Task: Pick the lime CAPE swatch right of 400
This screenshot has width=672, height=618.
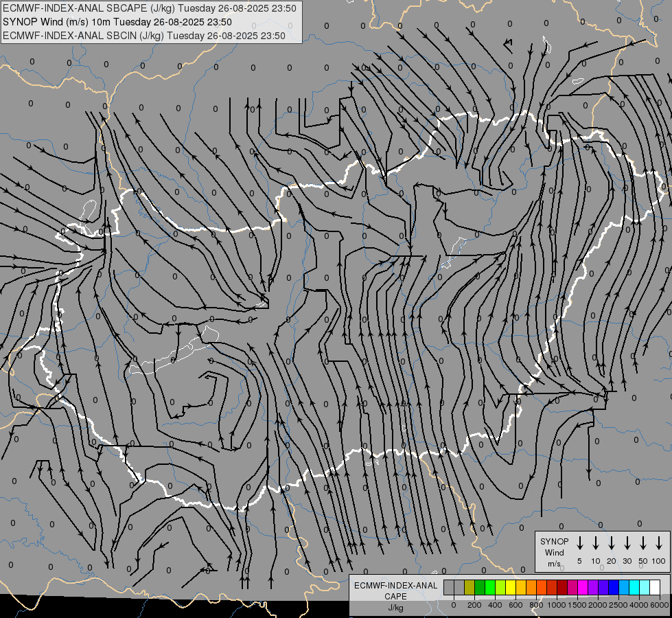Action: click(x=500, y=588)
